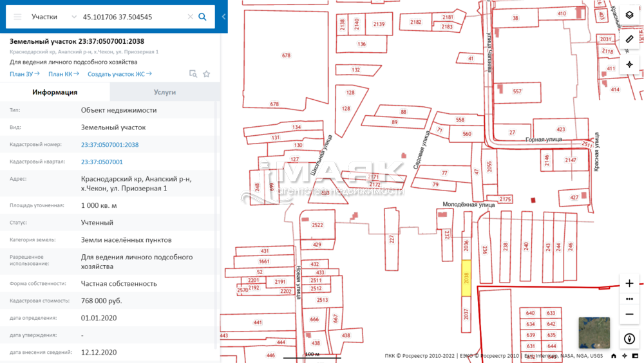Screen dimensions: 644x363
Task: Click the coordinates search input field
Action: (132, 17)
